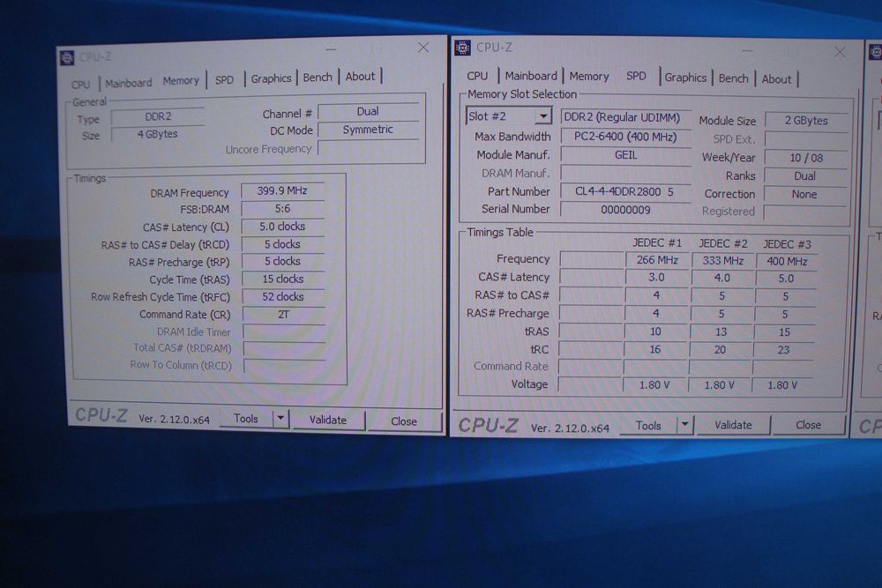Click FSB:DRAM ratio value 5:6

click(282, 209)
